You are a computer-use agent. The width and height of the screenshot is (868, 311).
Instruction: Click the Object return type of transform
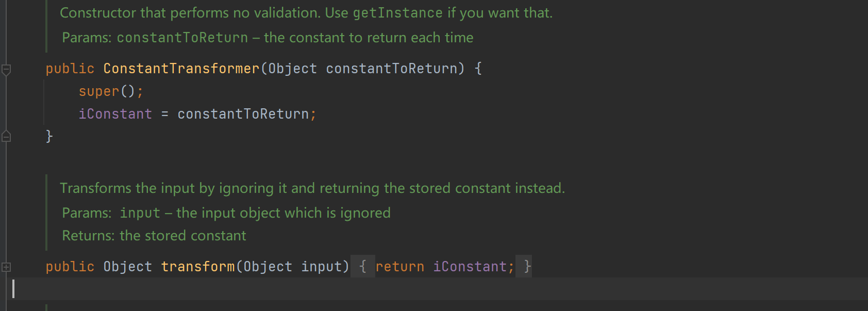128,267
